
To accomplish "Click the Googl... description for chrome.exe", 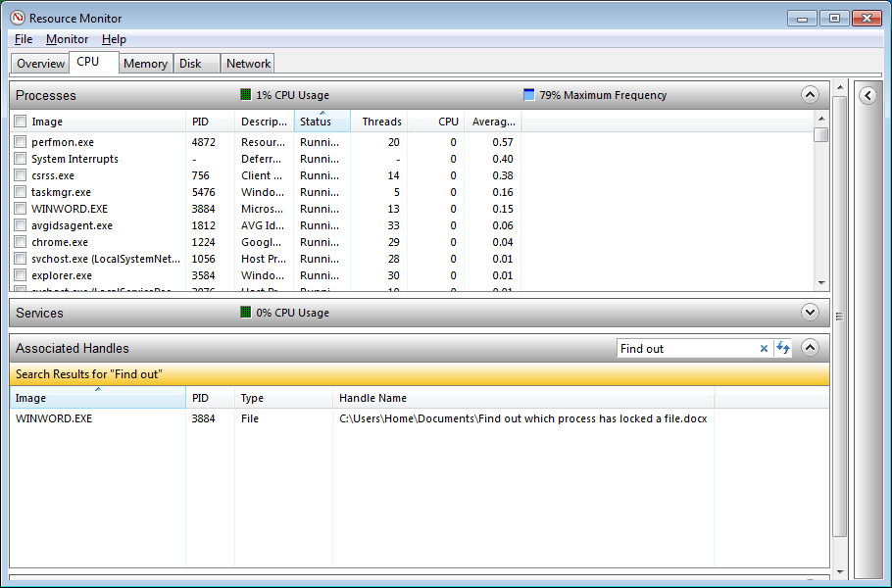I will coord(261,242).
